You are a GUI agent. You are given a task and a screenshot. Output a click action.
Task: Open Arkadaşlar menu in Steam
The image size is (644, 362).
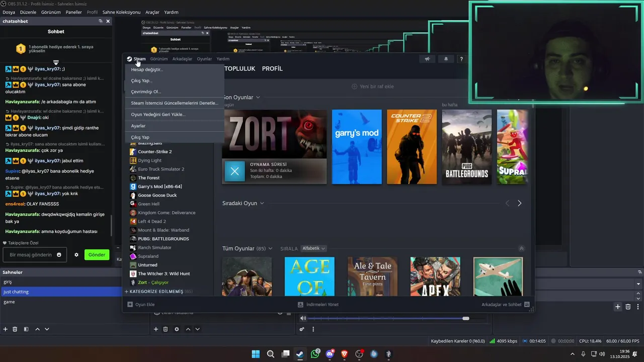coord(182,59)
